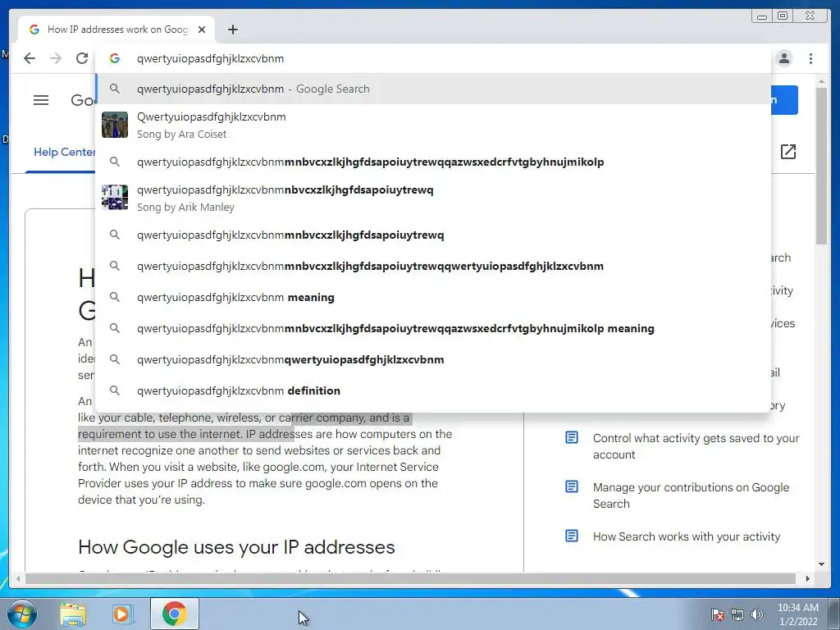Click the horizontal scrollbar left arrow
Image resolution: width=840 pixels, height=630 pixels.
[18, 578]
